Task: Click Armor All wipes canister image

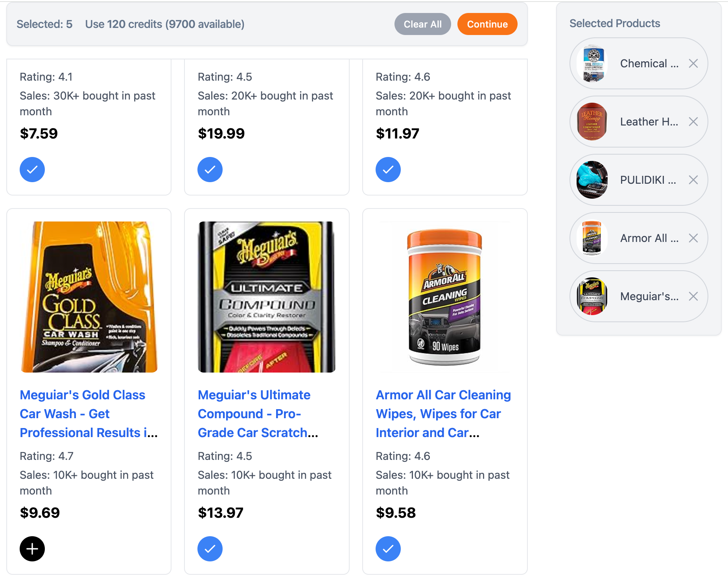Action: (444, 297)
